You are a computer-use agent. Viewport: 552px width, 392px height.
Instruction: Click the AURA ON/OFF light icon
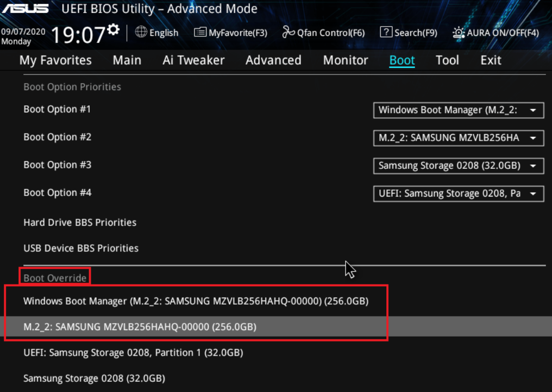459,33
